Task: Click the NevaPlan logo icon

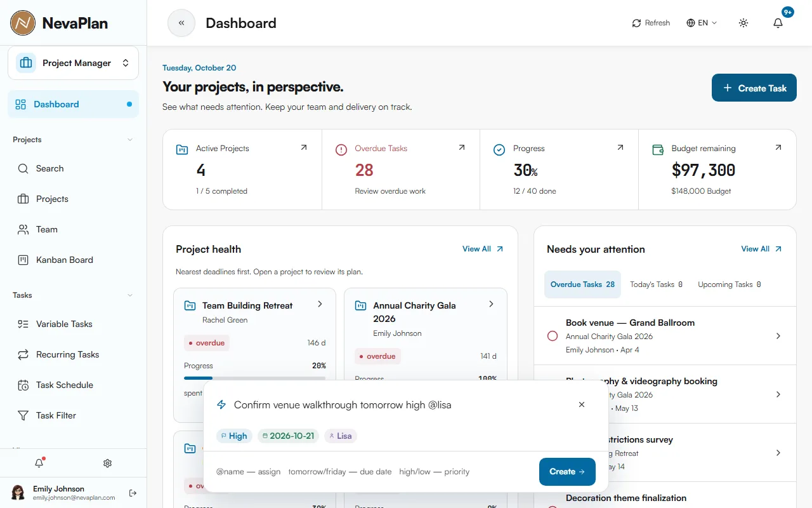Action: tap(23, 23)
